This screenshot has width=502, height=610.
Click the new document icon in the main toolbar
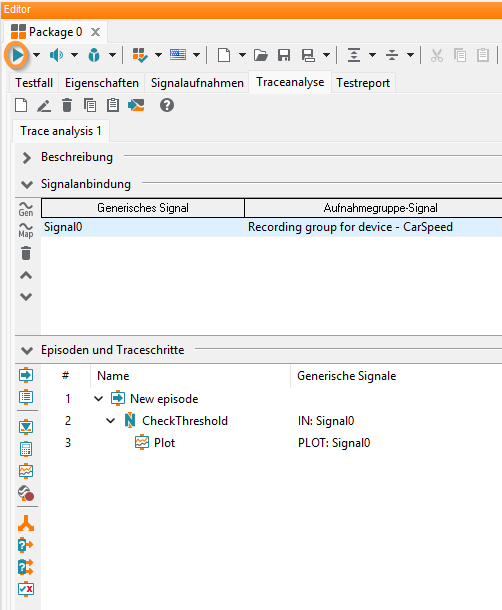(x=224, y=55)
